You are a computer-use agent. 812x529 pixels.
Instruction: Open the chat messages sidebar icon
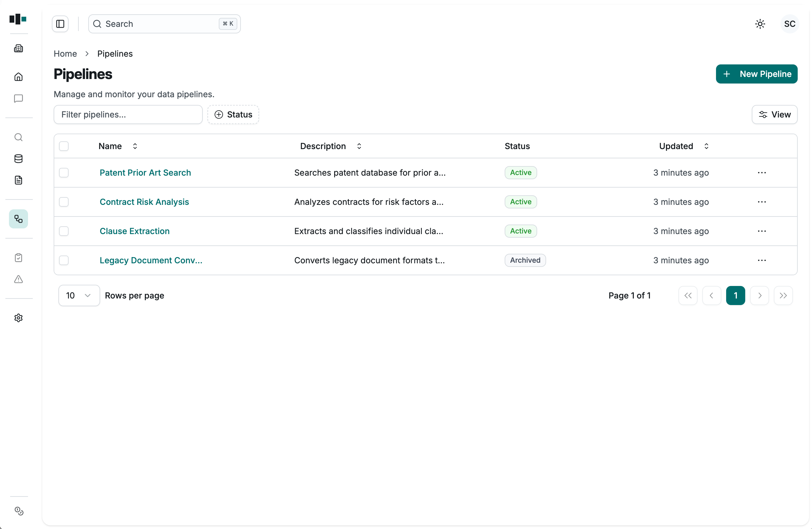click(18, 99)
